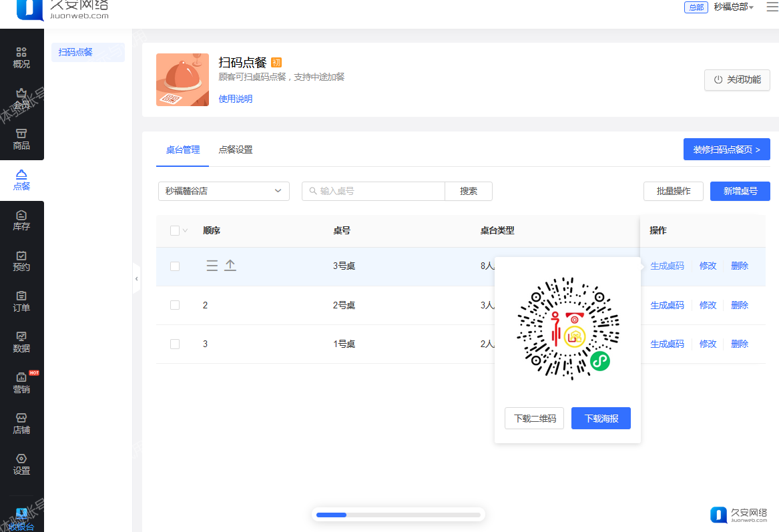Open the 店铺 shop sidebar icon
Screen dimensions: 779x532
point(21,425)
